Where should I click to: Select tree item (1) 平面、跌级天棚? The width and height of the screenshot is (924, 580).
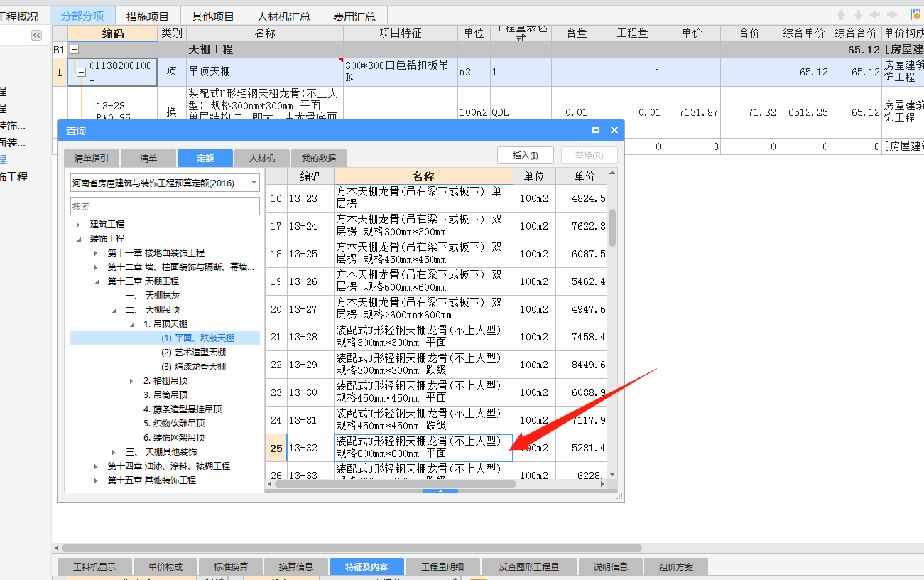click(x=197, y=338)
